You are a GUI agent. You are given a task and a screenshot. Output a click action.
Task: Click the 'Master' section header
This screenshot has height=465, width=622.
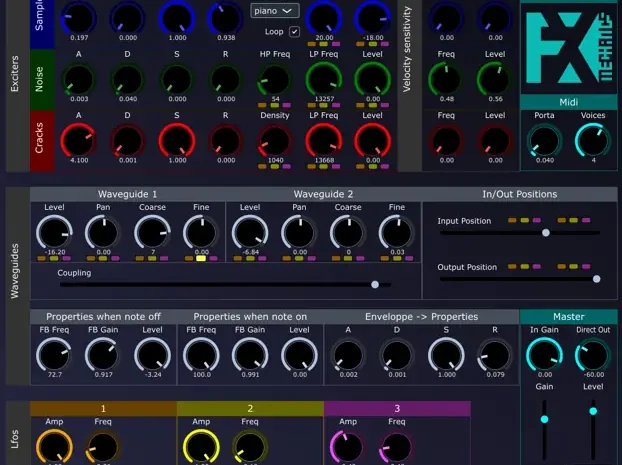(x=568, y=317)
